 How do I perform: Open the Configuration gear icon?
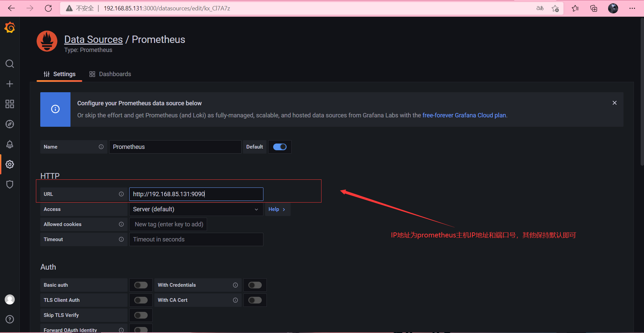(x=10, y=164)
